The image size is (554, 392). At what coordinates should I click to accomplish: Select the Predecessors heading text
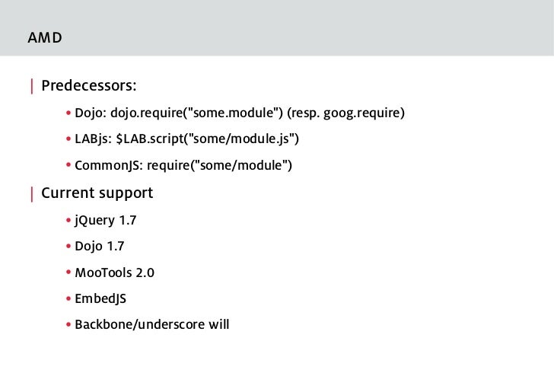coord(89,86)
